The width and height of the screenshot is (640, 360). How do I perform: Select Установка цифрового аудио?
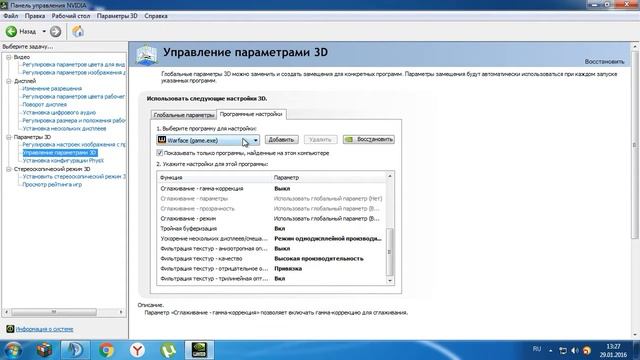(59, 113)
